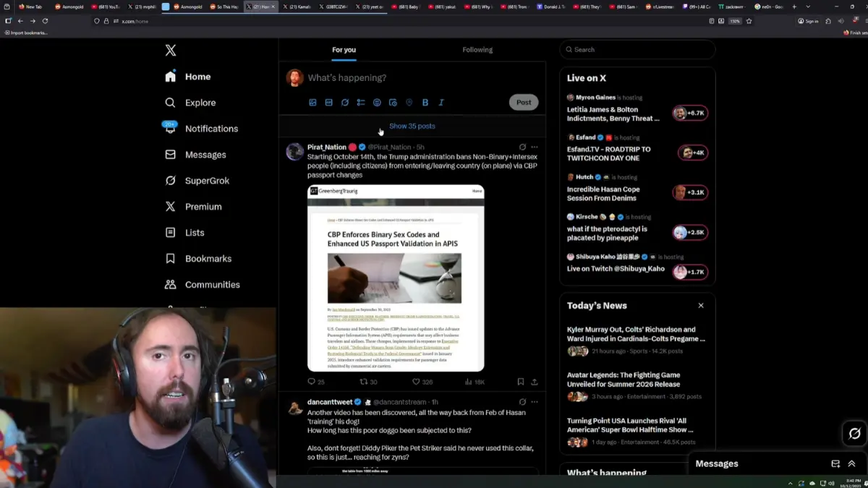Open Premium in the sidebar
The image size is (868, 488).
click(193, 207)
